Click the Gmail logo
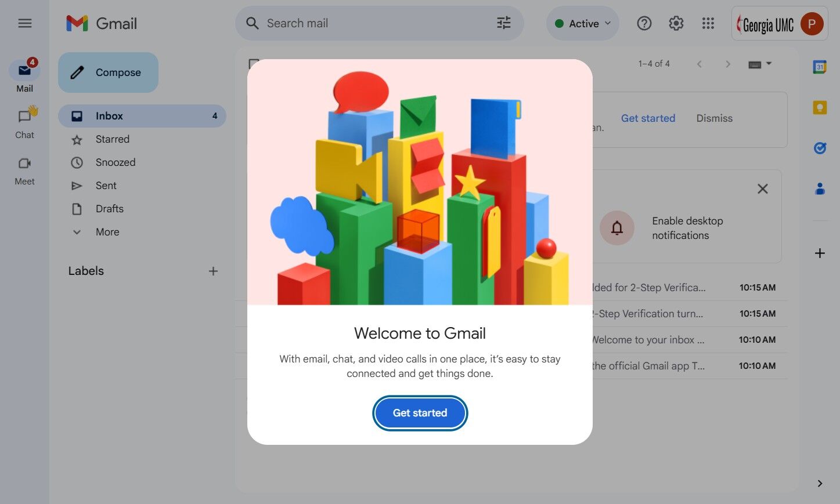This screenshot has height=504, width=840. click(102, 23)
